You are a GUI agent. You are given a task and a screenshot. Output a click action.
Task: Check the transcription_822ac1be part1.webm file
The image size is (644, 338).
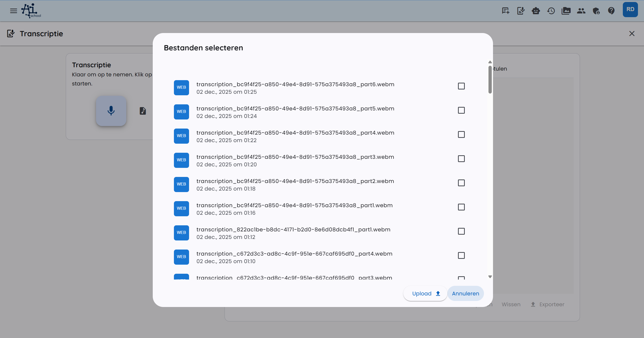(x=461, y=231)
